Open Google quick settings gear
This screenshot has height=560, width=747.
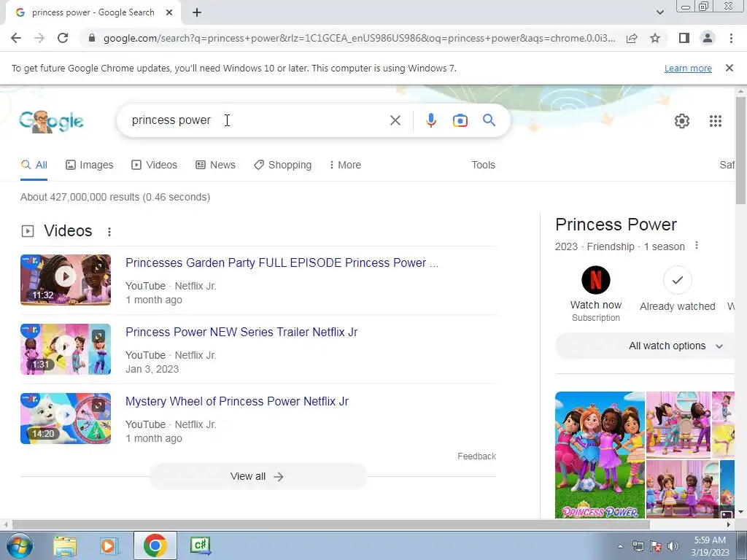(x=682, y=121)
